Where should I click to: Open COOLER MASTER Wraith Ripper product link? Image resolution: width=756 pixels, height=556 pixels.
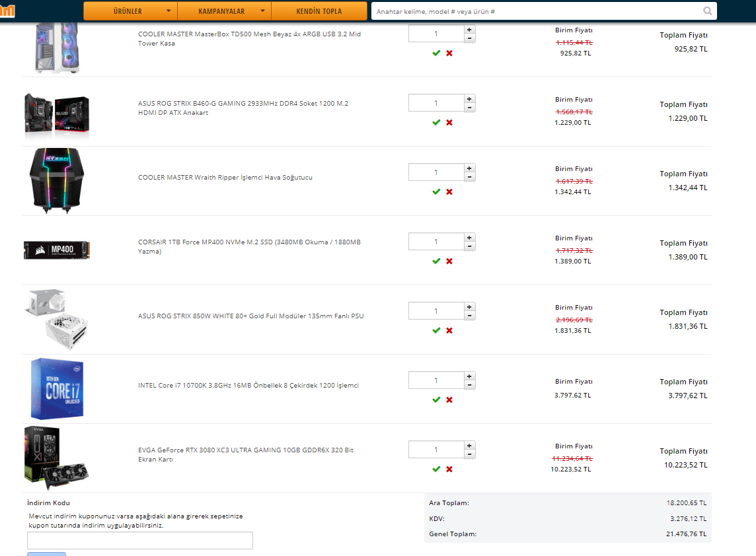[225, 178]
